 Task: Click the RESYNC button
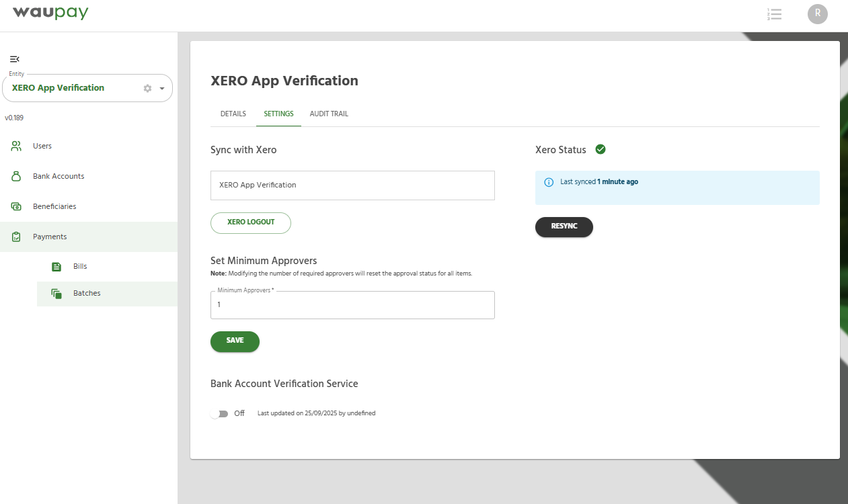point(564,226)
